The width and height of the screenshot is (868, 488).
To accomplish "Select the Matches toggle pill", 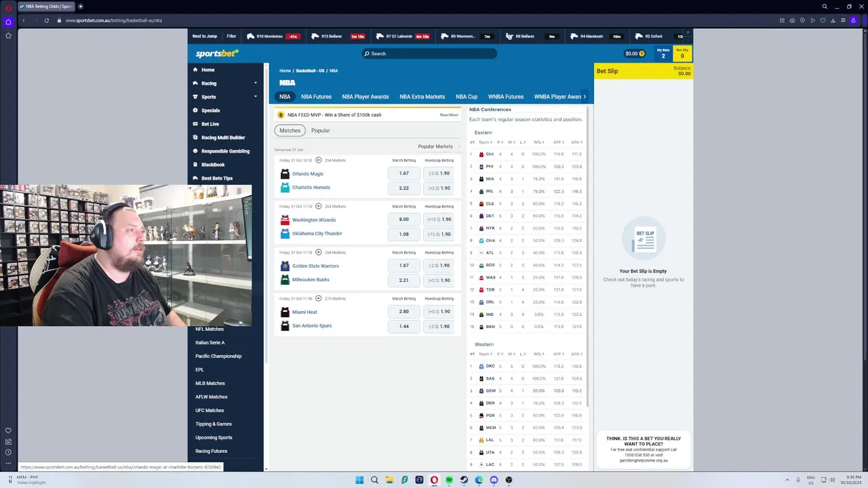I will point(290,130).
